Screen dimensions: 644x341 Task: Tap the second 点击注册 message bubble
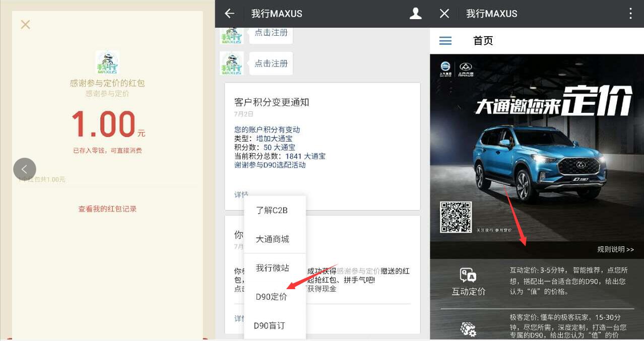[x=271, y=63]
